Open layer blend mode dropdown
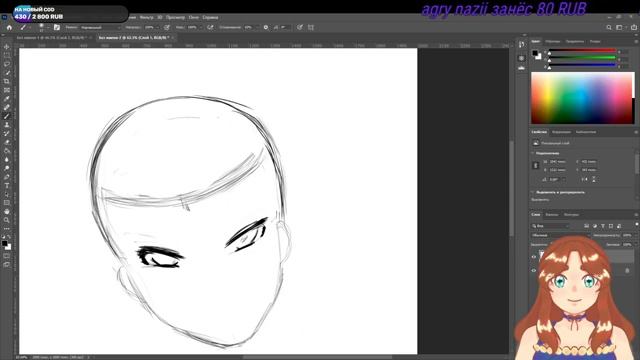The width and height of the screenshot is (640, 360). point(559,236)
